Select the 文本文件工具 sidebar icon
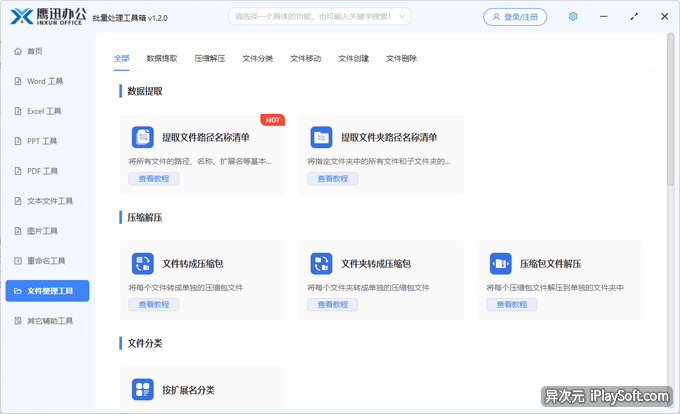This screenshot has height=414, width=680. point(18,201)
